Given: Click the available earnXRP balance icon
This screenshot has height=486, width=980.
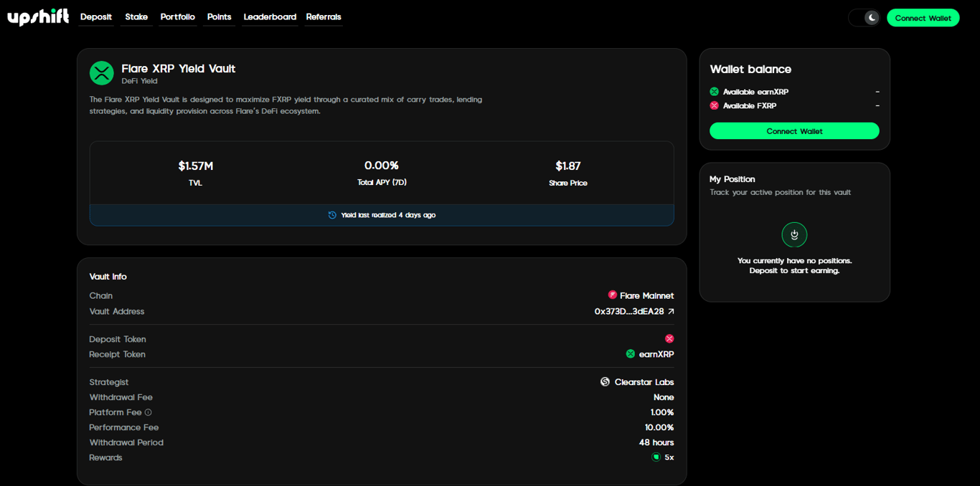Looking at the screenshot, I should [714, 91].
